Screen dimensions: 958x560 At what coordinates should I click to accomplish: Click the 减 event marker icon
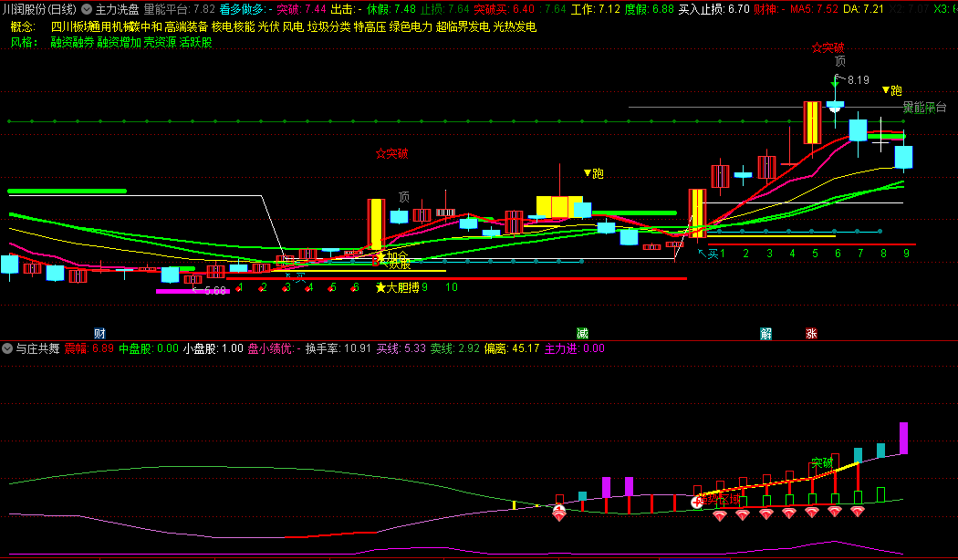(582, 334)
